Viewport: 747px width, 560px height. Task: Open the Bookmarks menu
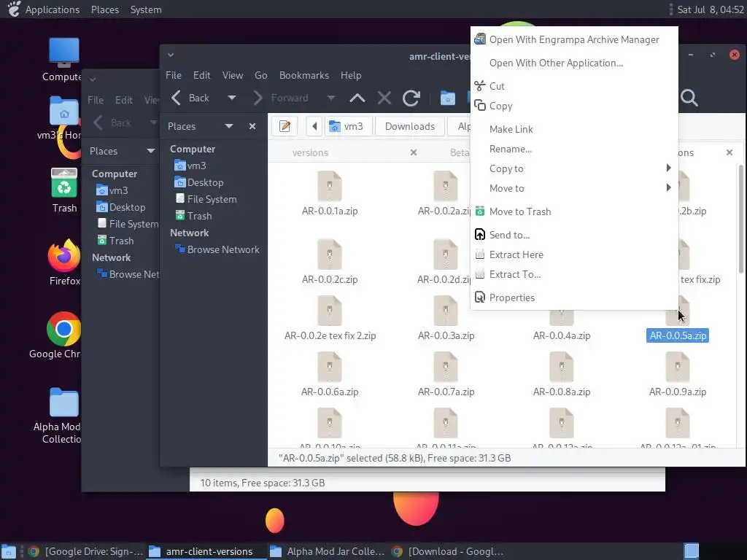pos(304,75)
